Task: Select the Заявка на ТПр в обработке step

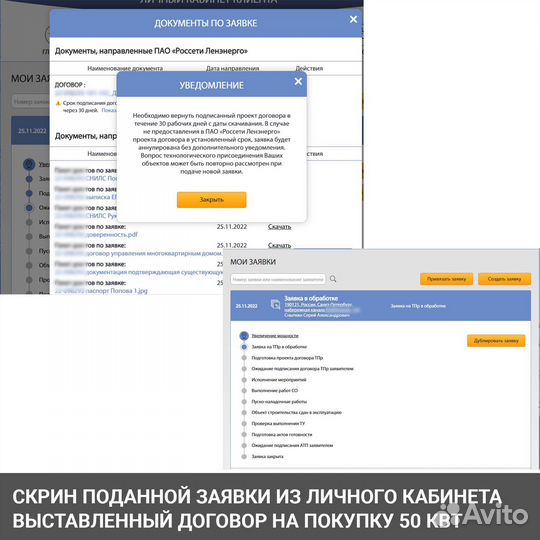Action: (279, 347)
